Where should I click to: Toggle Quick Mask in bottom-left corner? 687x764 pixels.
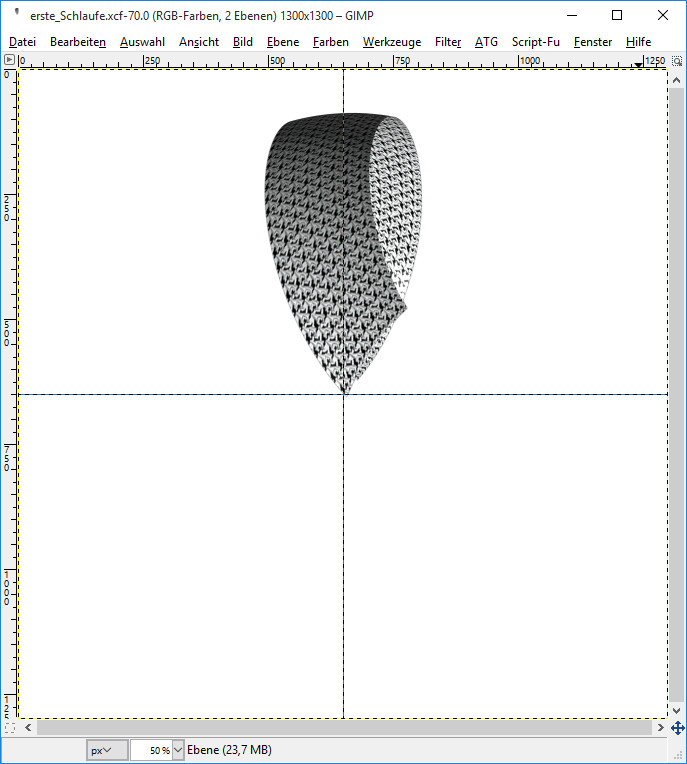point(10,728)
